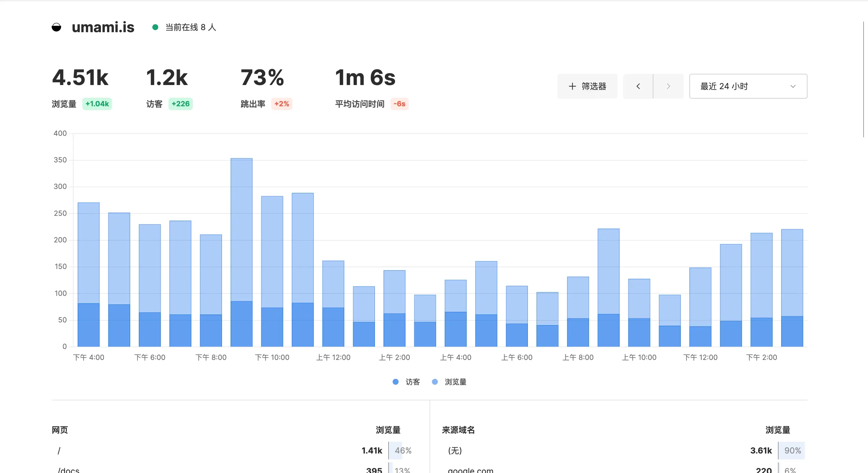868x473 pixels.
Task: Click the 3.61k referrer views value
Action: (x=761, y=451)
